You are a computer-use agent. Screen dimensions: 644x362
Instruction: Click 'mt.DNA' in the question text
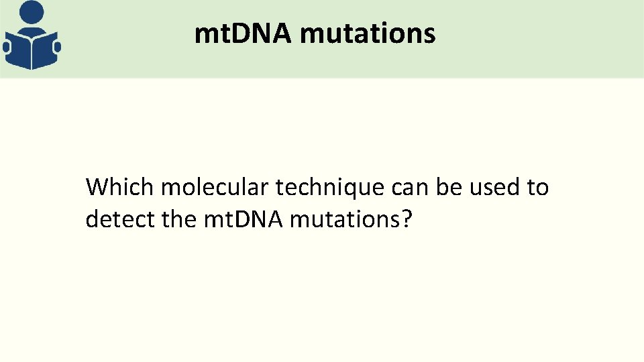[x=243, y=219]
